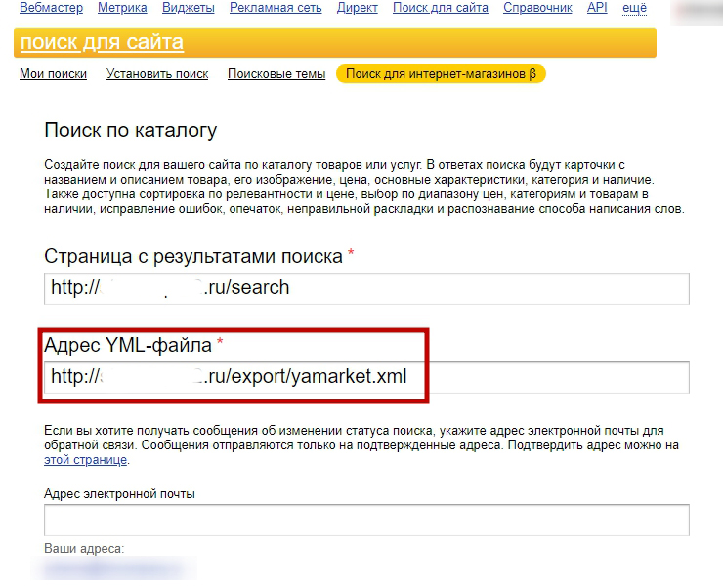The width and height of the screenshot is (723, 588).
Task: Open the Установить поиск tab
Action: pos(157,74)
